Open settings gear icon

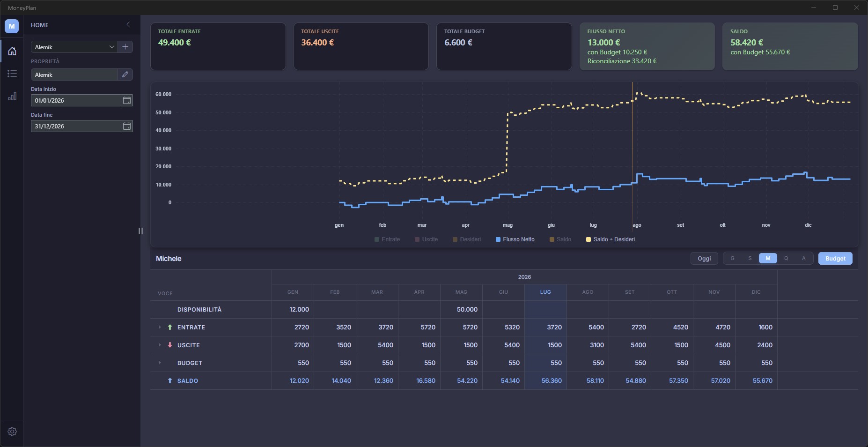12,432
